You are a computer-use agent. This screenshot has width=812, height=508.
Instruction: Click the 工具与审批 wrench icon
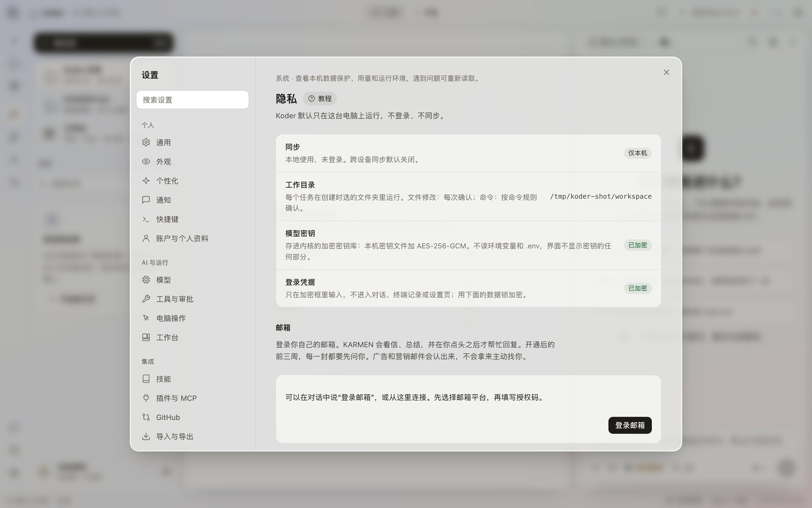tap(146, 299)
